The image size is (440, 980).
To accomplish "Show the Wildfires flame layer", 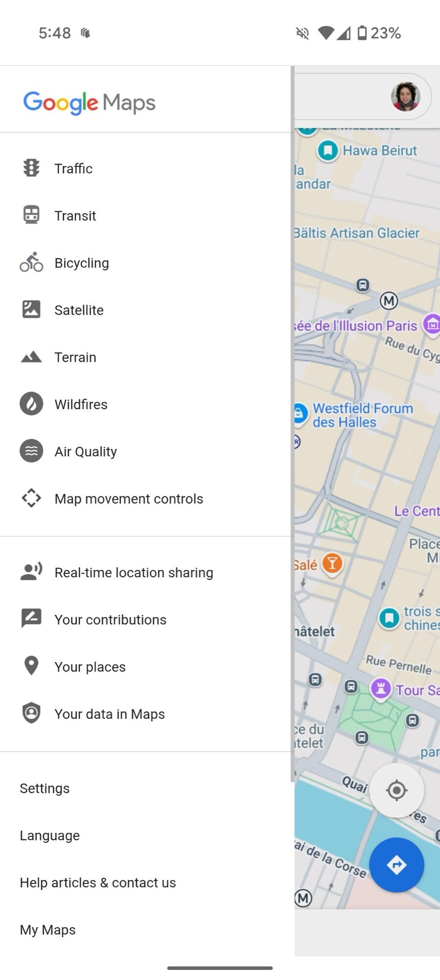I will 31,404.
